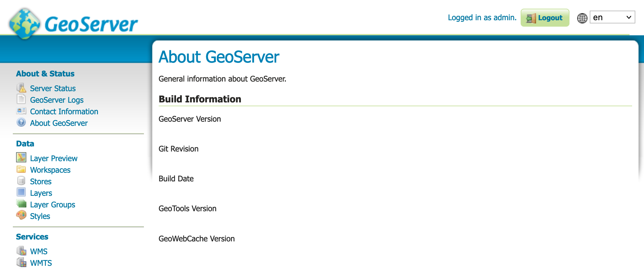Screen dimensions: 644x269
Task: Click the GeoServer logo at top
Action: pyautogui.click(x=74, y=24)
